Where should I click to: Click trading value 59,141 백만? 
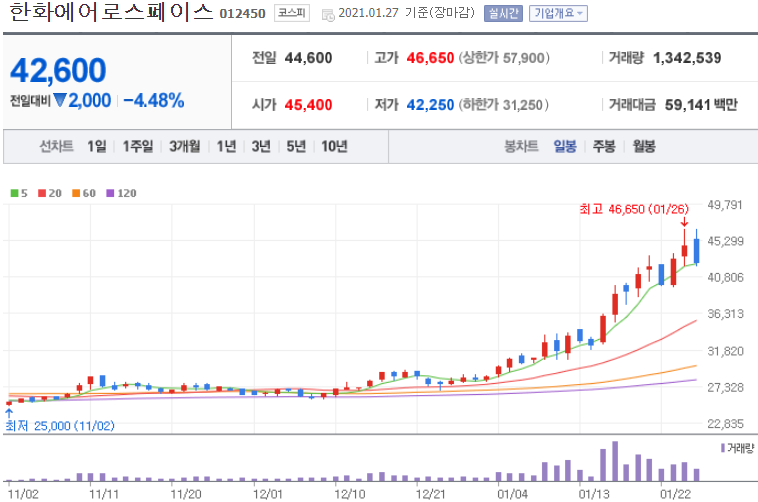click(701, 105)
